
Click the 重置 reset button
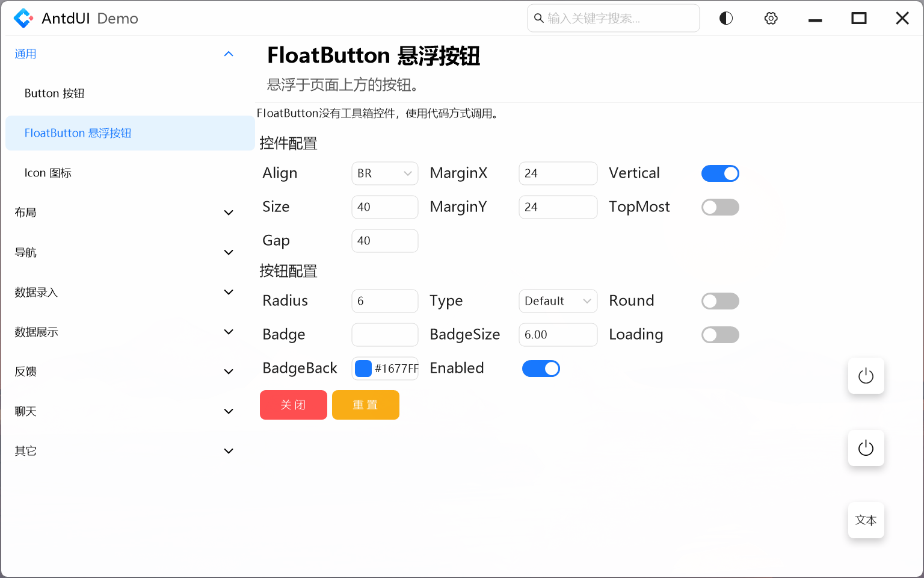pyautogui.click(x=365, y=405)
